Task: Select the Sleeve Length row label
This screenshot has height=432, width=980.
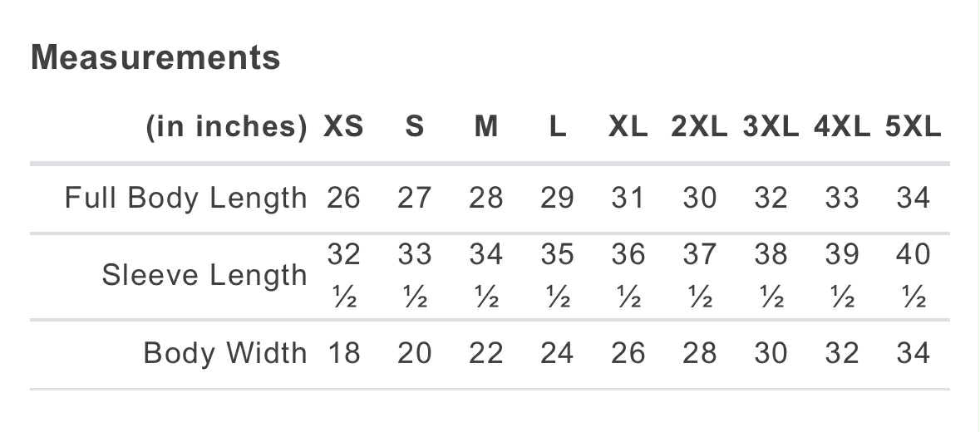Action: tap(204, 275)
